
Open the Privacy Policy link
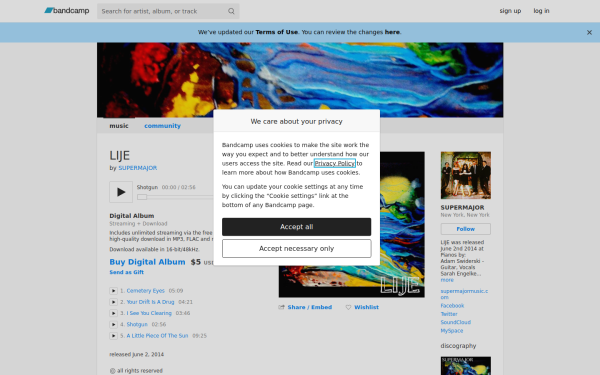click(x=334, y=163)
